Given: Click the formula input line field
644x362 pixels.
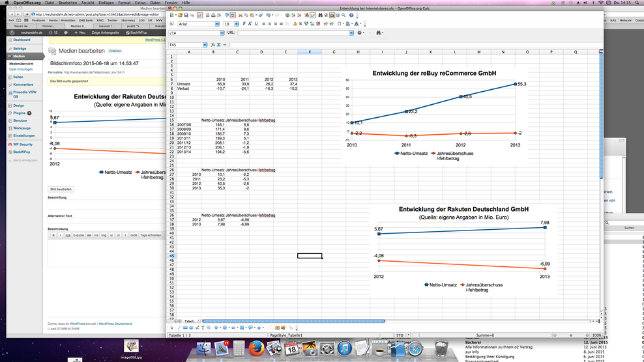Looking at the screenshot, I should [x=416, y=45].
